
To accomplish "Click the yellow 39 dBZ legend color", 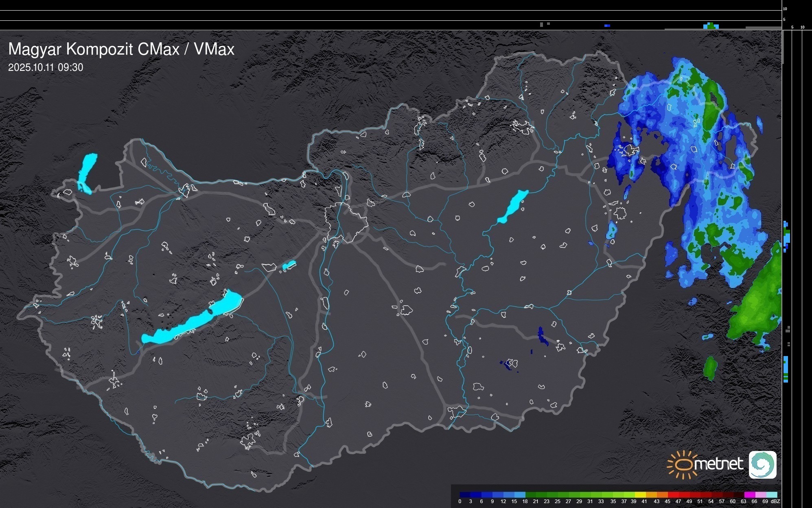I will [640, 495].
